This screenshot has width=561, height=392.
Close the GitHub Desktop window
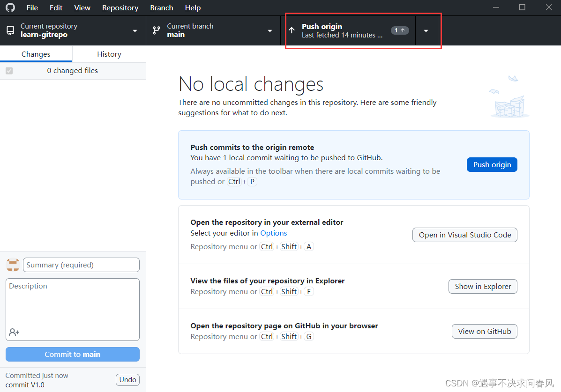click(548, 7)
